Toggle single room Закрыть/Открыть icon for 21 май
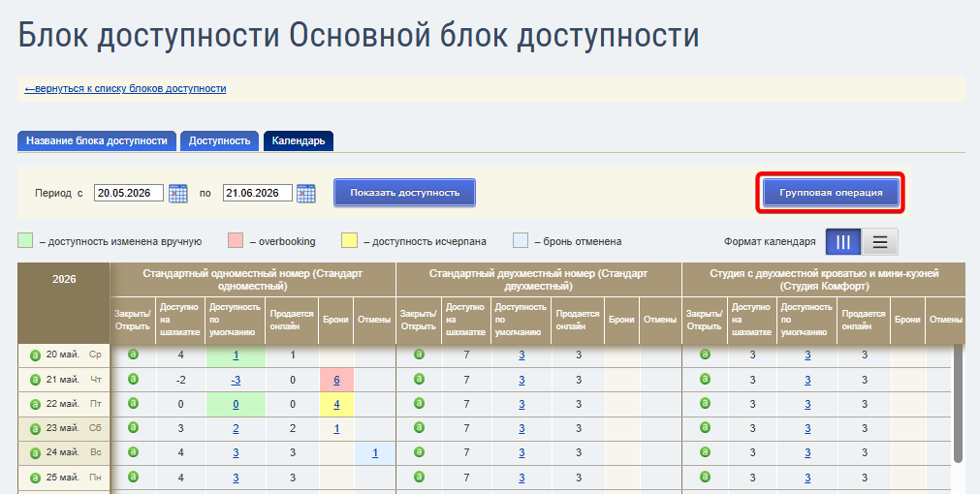 pos(133,379)
